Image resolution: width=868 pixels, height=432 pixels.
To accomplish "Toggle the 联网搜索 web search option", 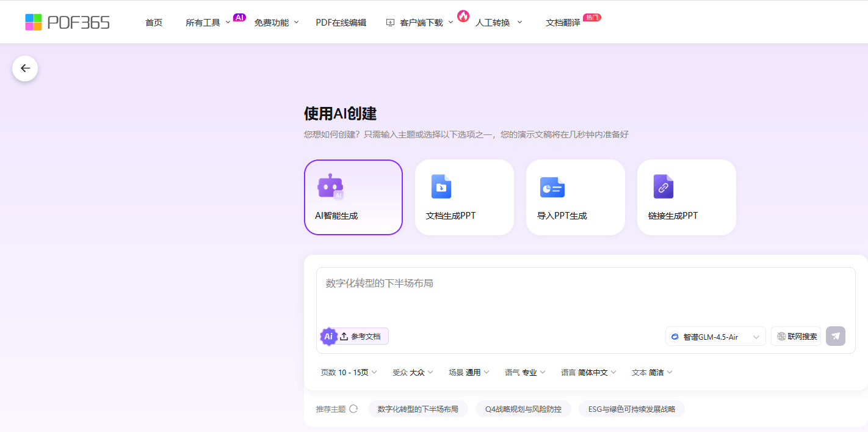I will [x=796, y=336].
